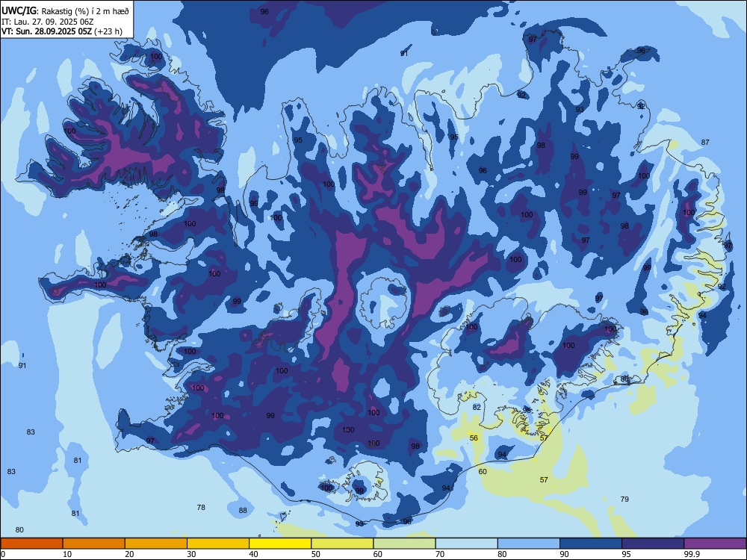The width and height of the screenshot is (747, 560).
Task: Click the 0–10% dark orange legend swatch
Action: [x=31, y=544]
